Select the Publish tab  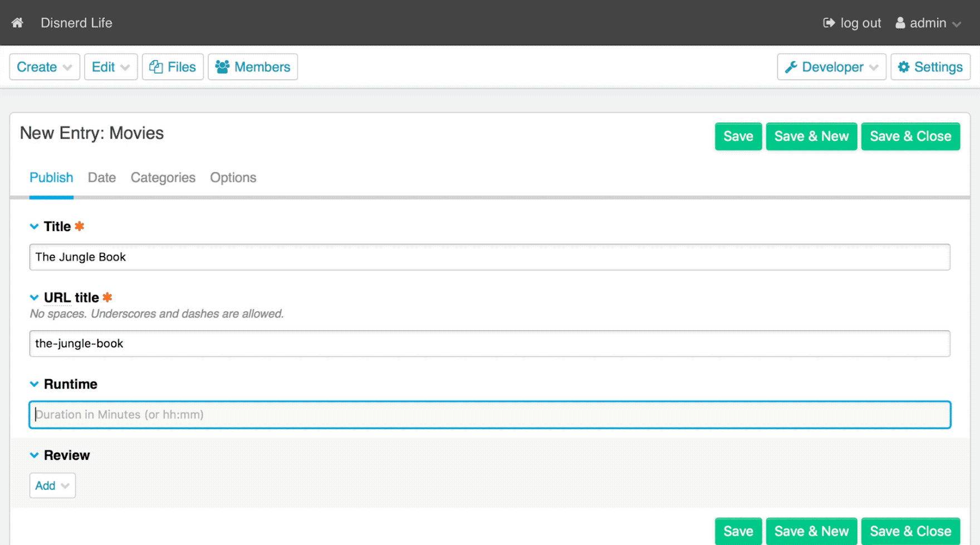51,178
